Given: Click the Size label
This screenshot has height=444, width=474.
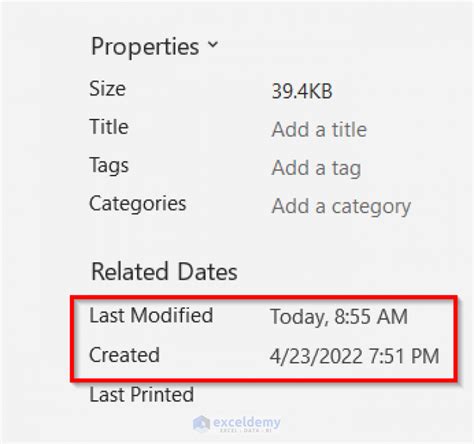Looking at the screenshot, I should pos(107,89).
